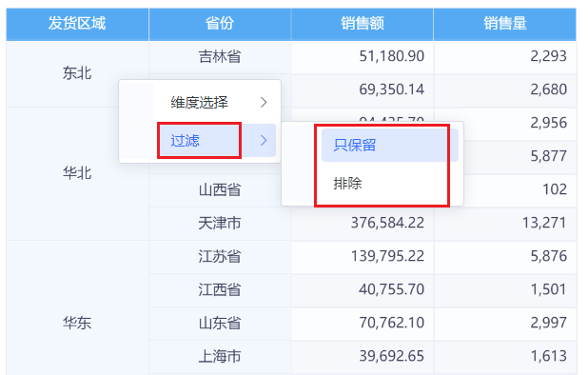Expand the chevron beside 过滤
The height and width of the screenshot is (375, 588).
pyautogui.click(x=264, y=140)
